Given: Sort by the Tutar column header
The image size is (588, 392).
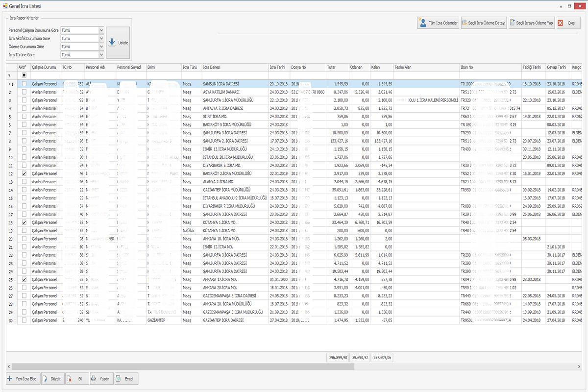Looking at the screenshot, I should pos(337,67).
